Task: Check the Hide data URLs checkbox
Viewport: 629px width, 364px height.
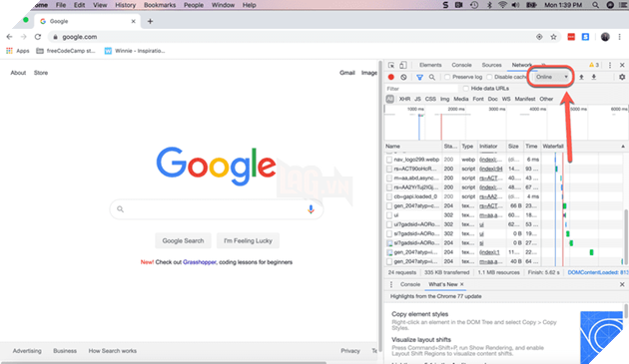Action: (465, 88)
